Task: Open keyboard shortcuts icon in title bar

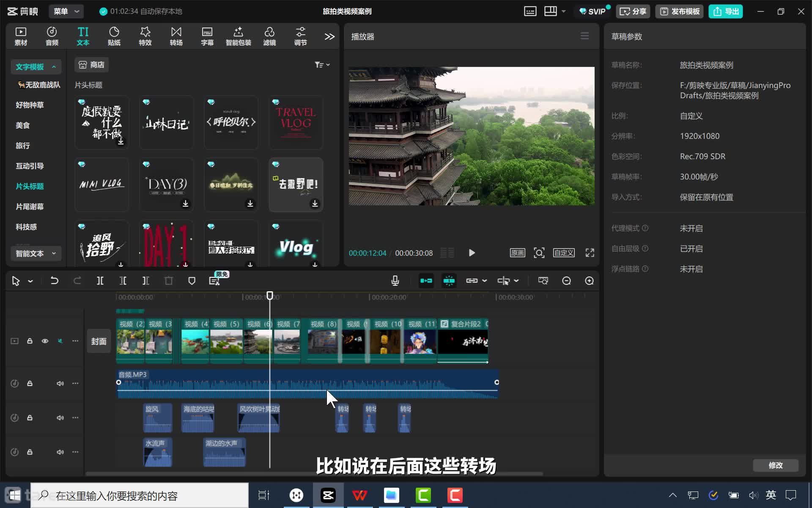Action: click(x=530, y=11)
